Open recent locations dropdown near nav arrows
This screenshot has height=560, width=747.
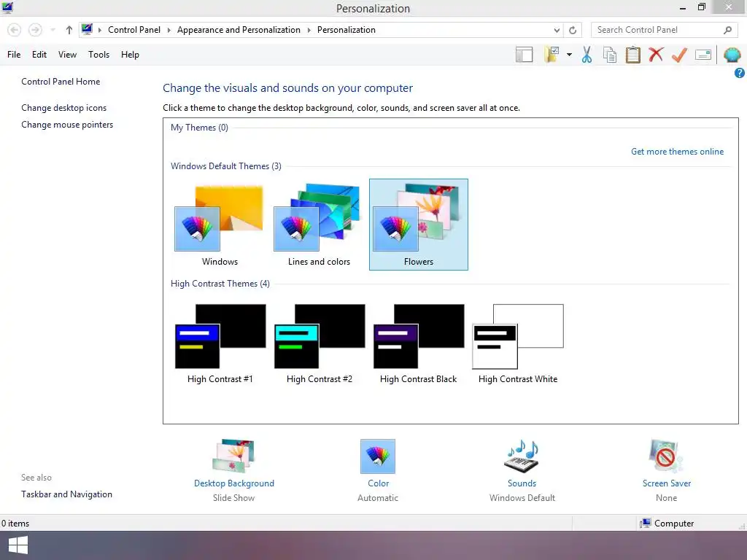pyautogui.click(x=53, y=30)
